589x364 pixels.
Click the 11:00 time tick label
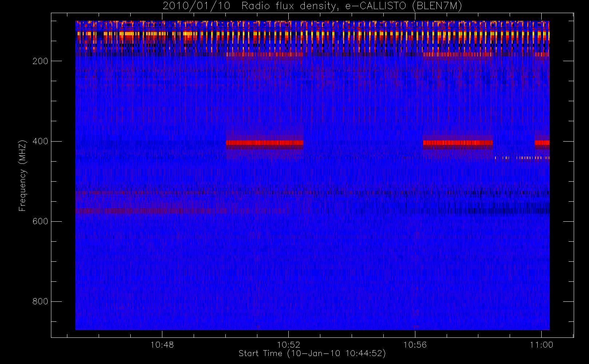point(542,345)
